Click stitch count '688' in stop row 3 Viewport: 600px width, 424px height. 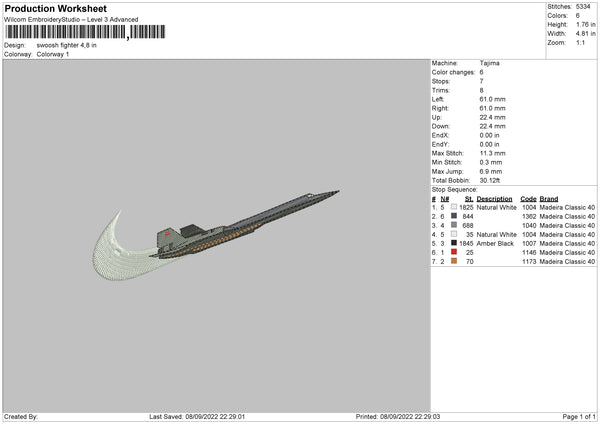tap(468, 226)
